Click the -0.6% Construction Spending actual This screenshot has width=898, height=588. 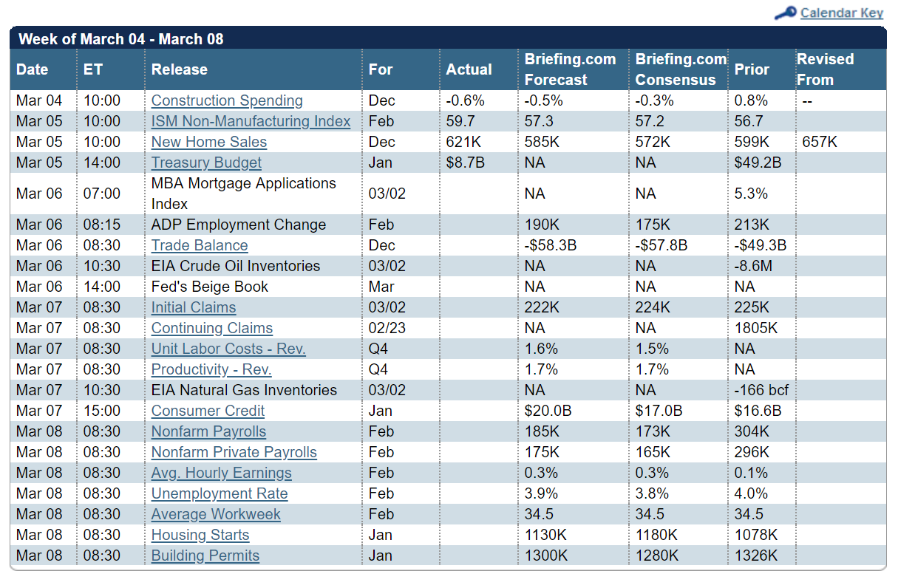(x=466, y=100)
